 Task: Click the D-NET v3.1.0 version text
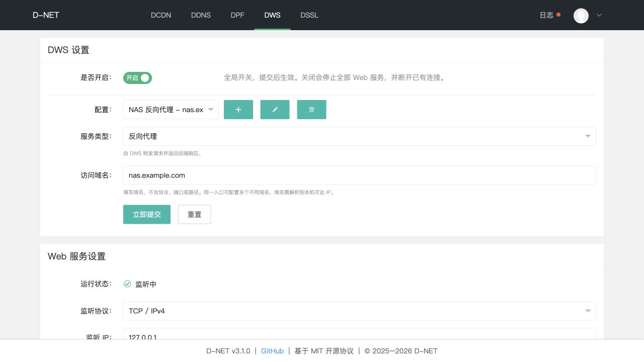pos(228,351)
